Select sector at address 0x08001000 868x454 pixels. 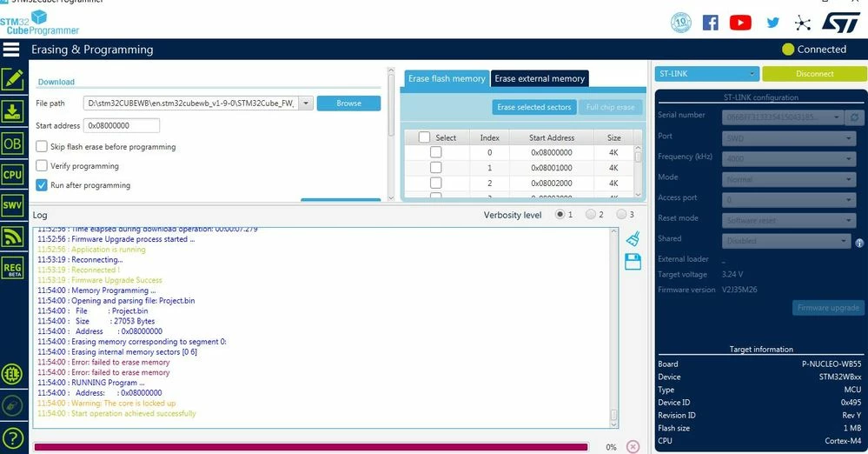coord(435,167)
